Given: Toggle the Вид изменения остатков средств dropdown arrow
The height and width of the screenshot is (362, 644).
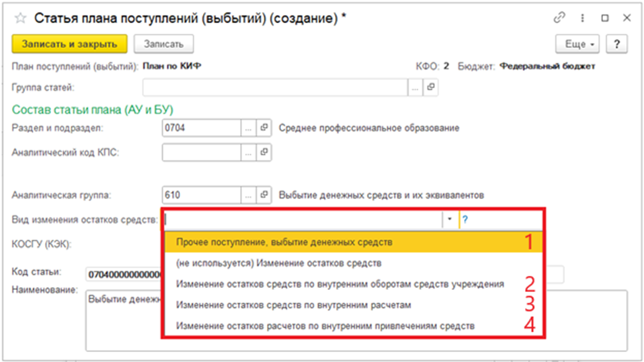Looking at the screenshot, I should [450, 220].
